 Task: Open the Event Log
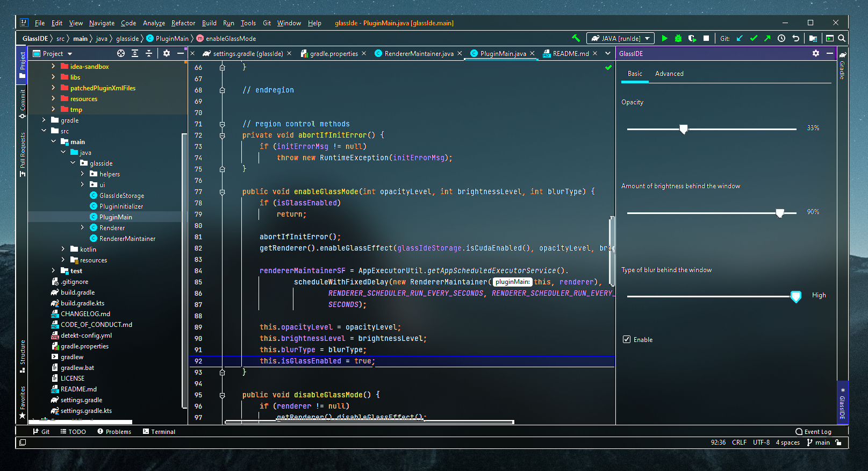pos(813,432)
